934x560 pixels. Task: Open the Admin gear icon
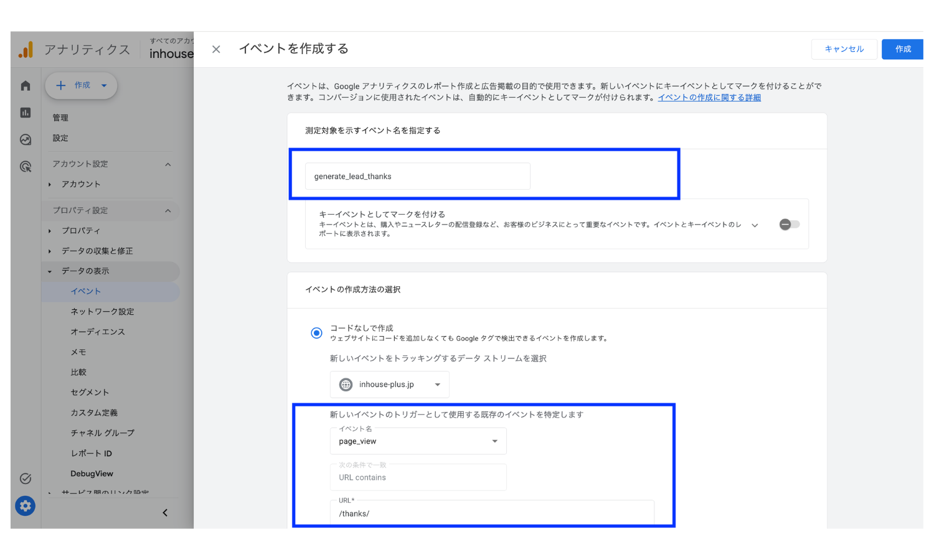pos(26,506)
